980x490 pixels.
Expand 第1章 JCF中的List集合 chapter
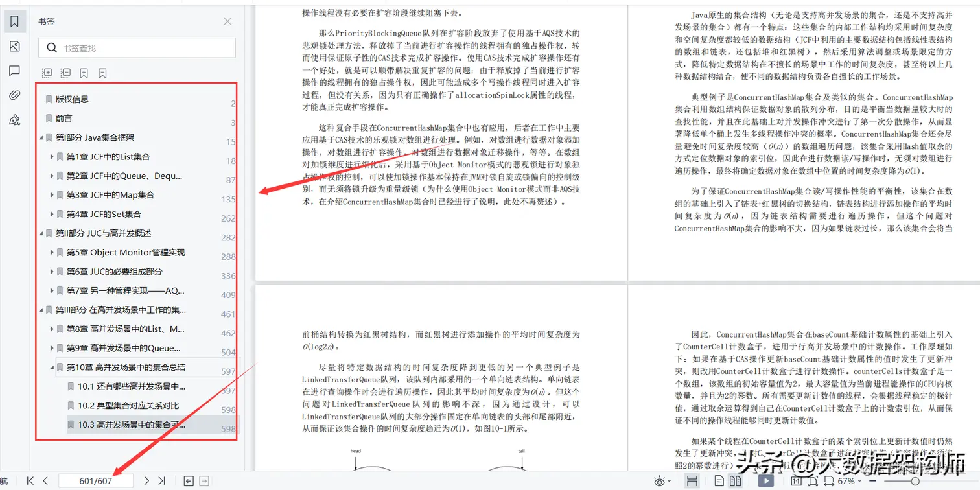coord(52,157)
